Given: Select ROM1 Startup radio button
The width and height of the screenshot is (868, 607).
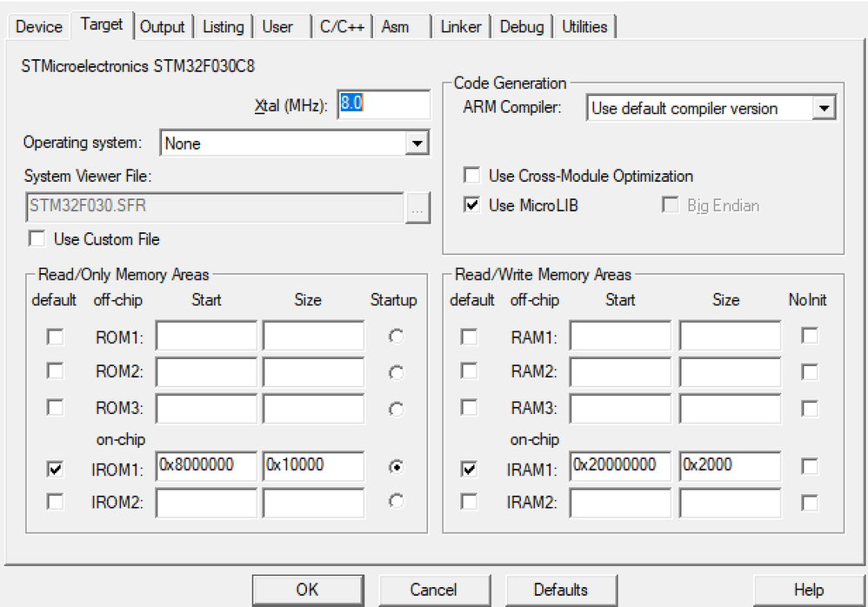Looking at the screenshot, I should coord(397,337).
